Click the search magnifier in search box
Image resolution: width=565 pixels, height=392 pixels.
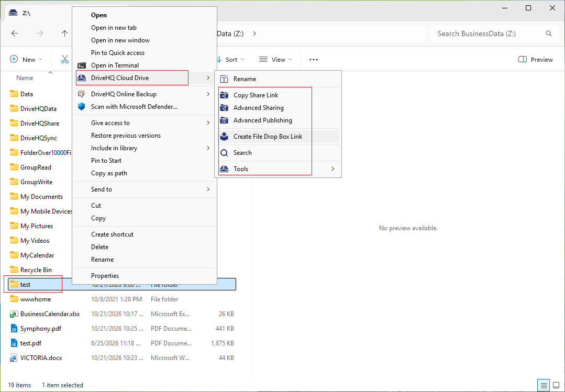click(548, 33)
